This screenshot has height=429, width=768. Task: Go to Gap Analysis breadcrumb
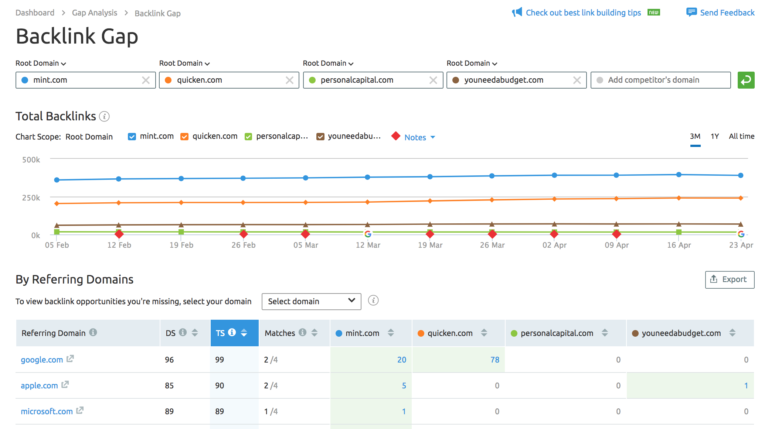(x=95, y=13)
